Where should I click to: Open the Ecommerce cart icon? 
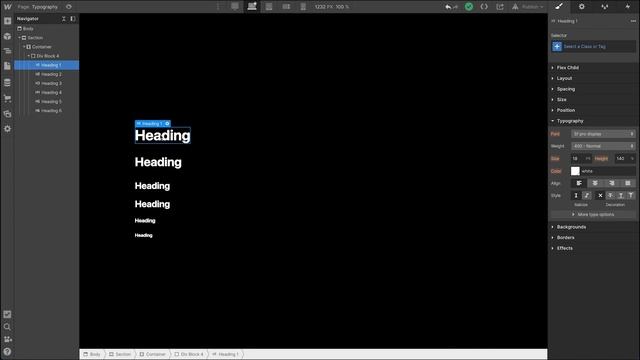coord(7,98)
